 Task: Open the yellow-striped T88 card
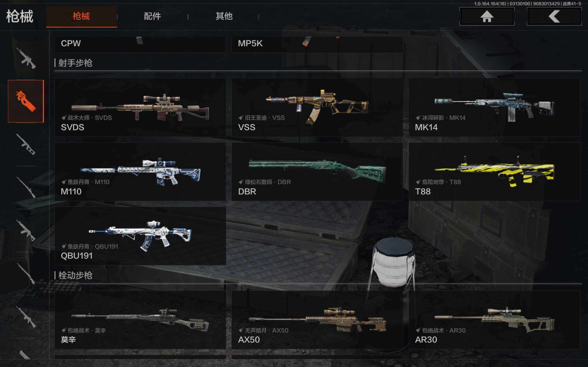[494, 172]
